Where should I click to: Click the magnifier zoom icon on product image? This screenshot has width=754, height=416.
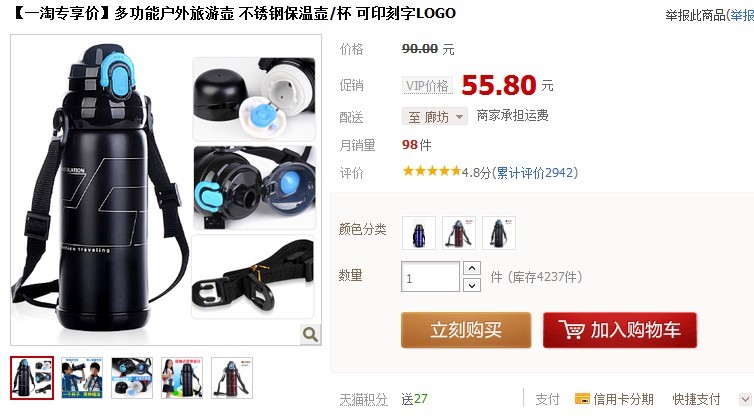click(x=310, y=334)
